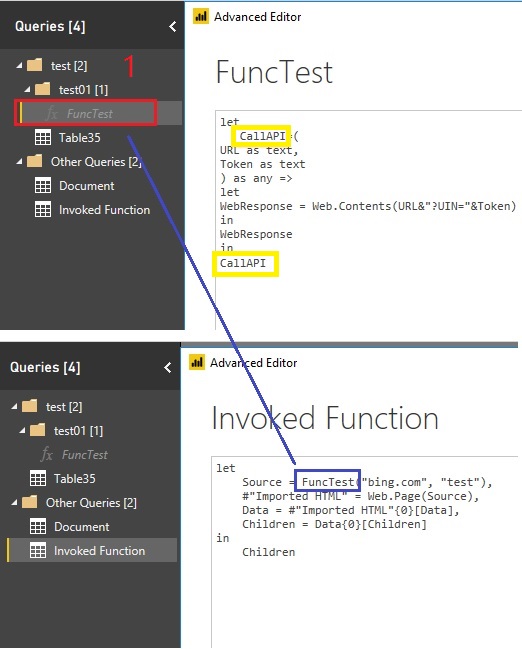Click the 'Queries [4]' header in the lower pane
Image resolution: width=522 pixels, height=649 pixels.
45,368
